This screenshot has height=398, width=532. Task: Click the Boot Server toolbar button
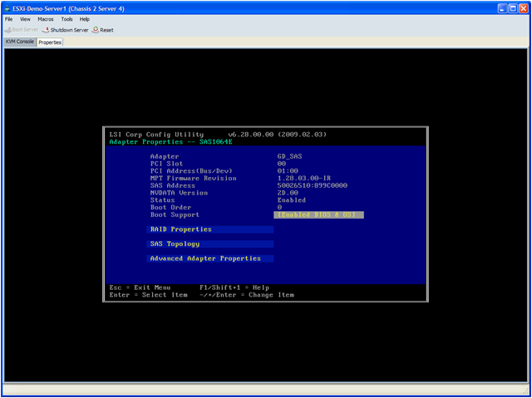click(22, 30)
